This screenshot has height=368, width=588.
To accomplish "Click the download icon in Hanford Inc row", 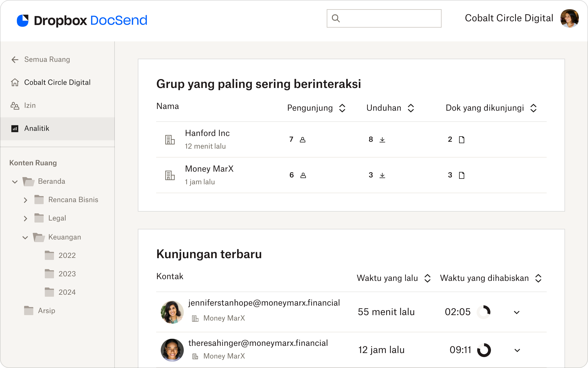I will pos(382,140).
